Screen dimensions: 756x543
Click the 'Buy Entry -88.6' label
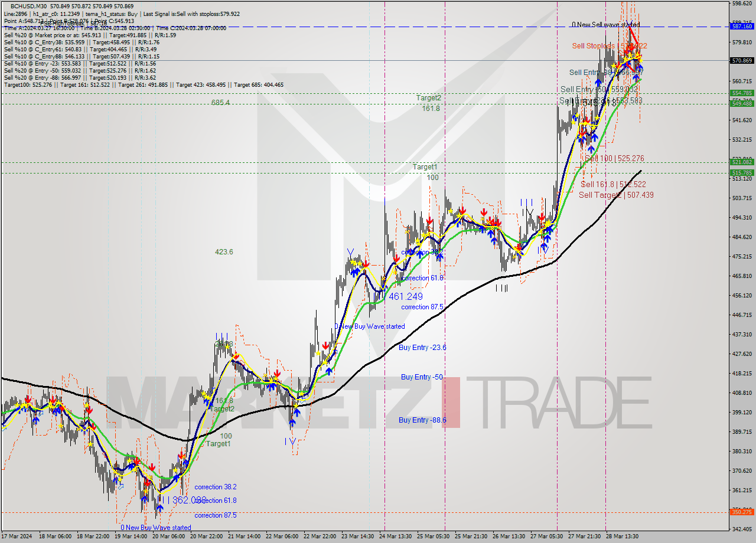tap(422, 420)
